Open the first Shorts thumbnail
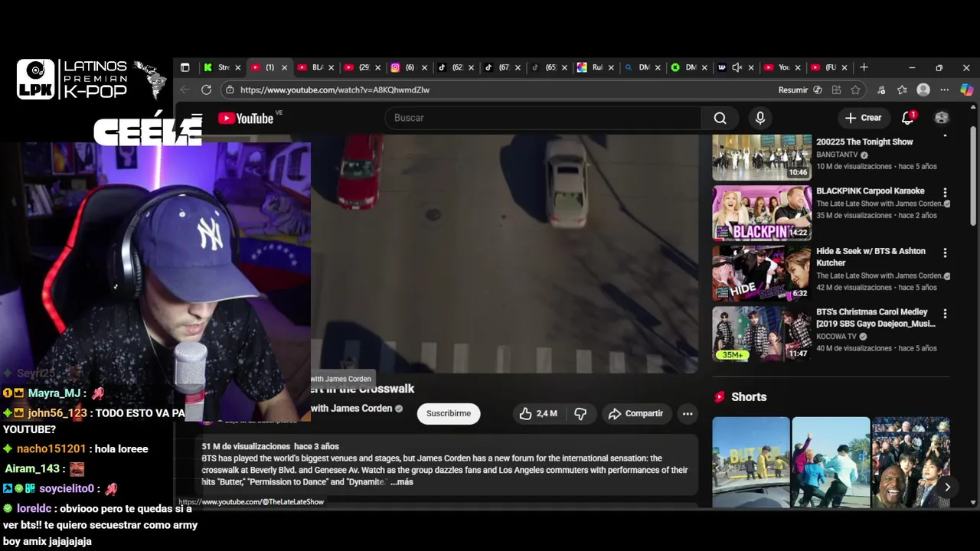 click(751, 462)
